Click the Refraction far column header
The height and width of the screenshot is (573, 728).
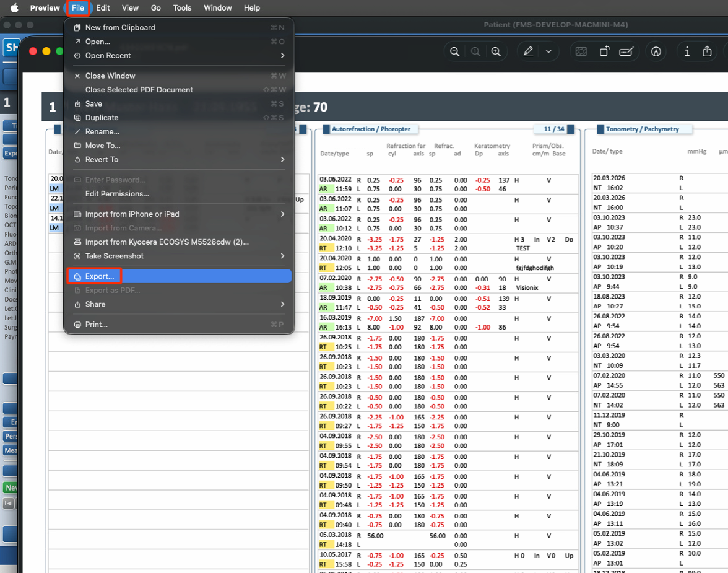tap(406, 146)
